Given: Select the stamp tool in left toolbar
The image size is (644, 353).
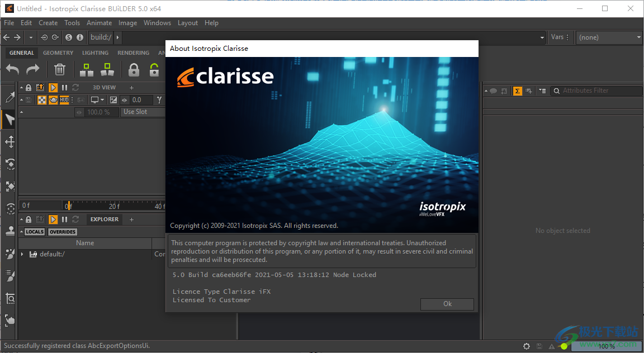Looking at the screenshot, I should [x=10, y=231].
